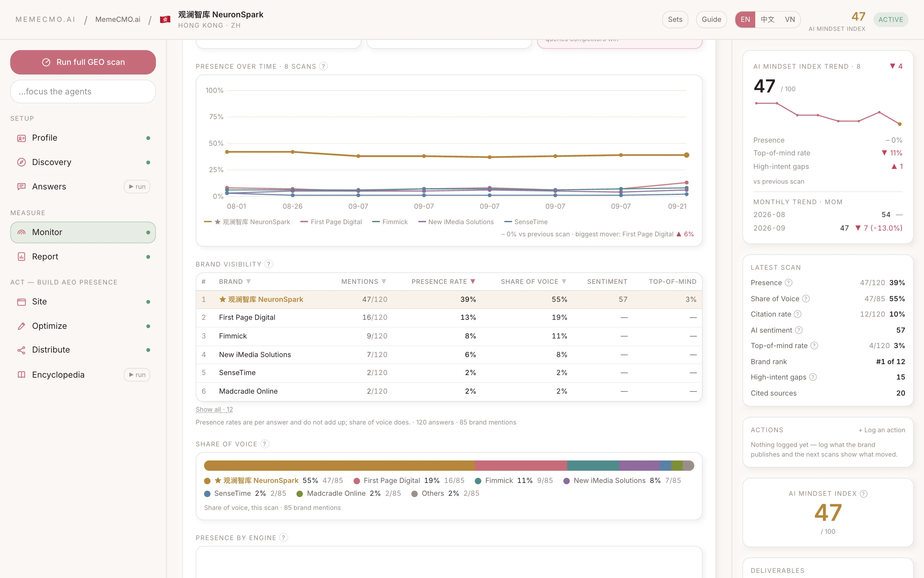Open help for Presence Over Time
The width and height of the screenshot is (924, 578).
[x=323, y=66]
